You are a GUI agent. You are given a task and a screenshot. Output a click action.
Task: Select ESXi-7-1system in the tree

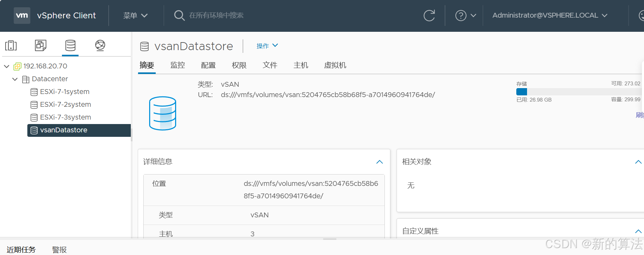pos(65,92)
